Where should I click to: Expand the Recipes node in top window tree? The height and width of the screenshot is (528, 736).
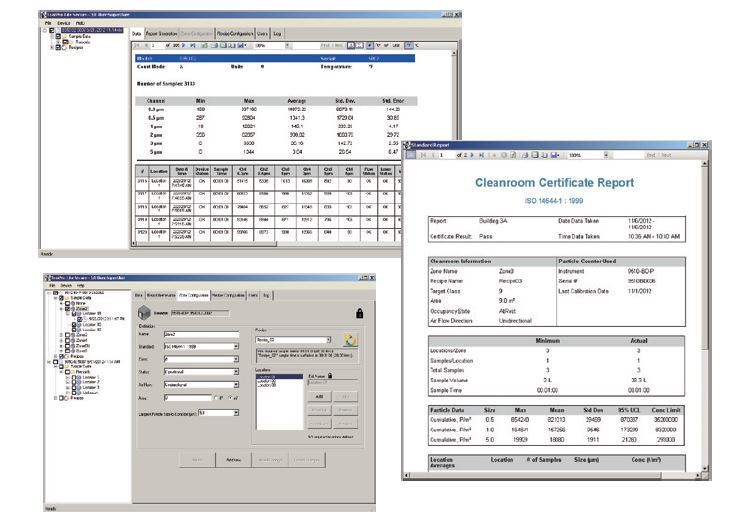[52, 47]
